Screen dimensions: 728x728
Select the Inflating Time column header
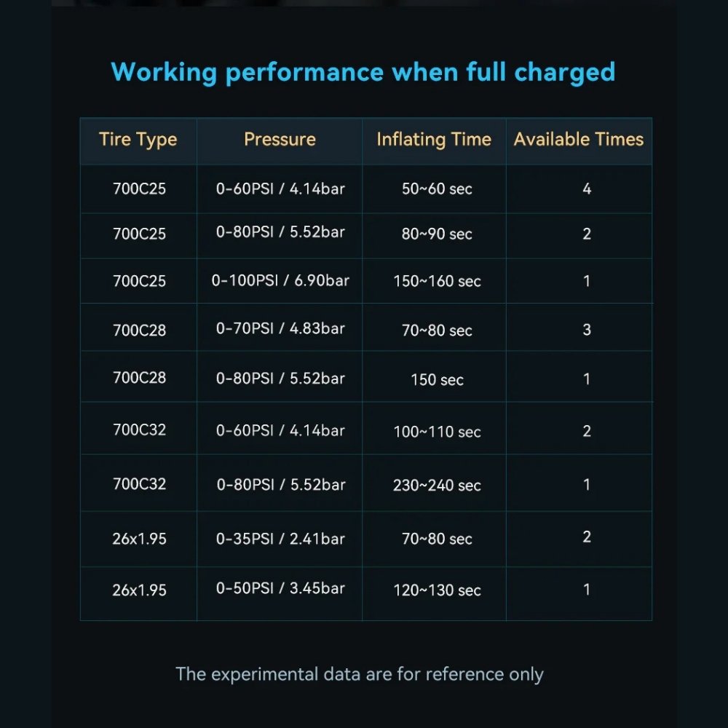[x=434, y=140]
